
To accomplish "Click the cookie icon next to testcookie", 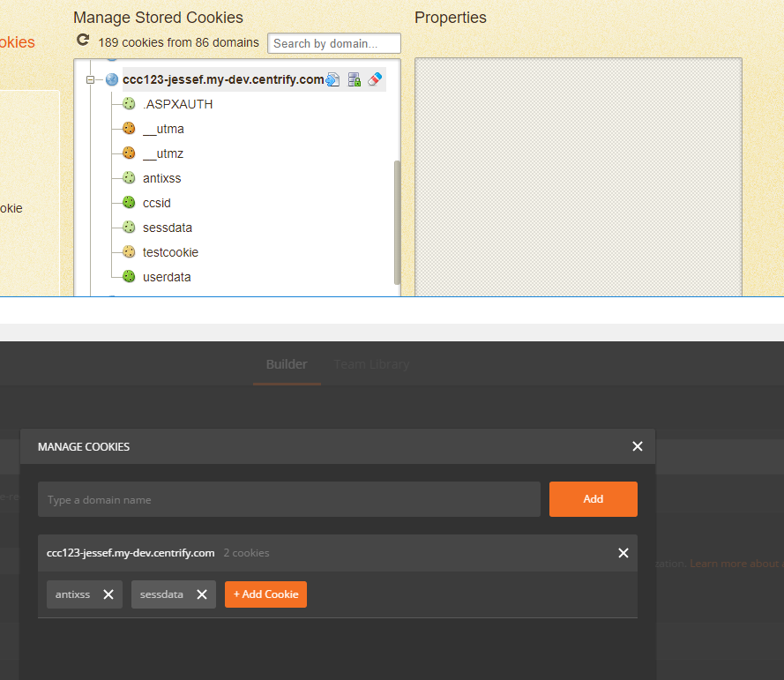I will click(129, 251).
